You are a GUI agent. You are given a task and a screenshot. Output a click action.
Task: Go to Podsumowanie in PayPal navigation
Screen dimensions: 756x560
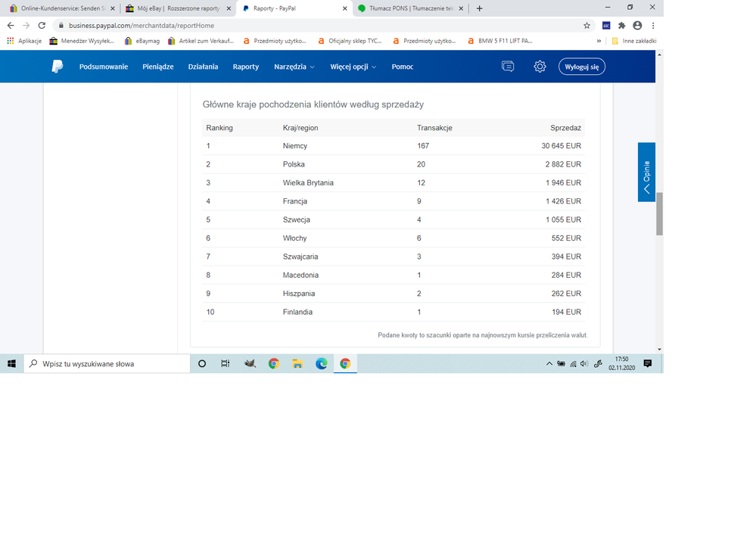click(x=104, y=67)
